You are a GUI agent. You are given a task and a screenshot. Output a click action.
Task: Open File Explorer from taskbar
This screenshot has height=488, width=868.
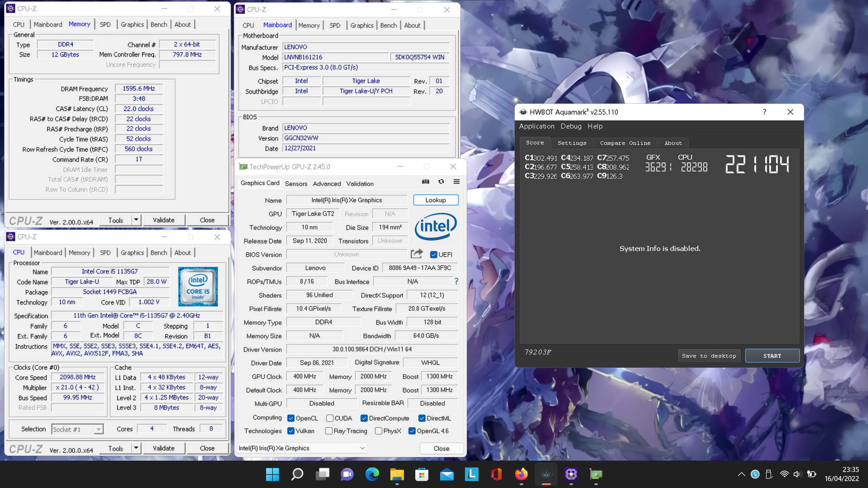pyautogui.click(x=397, y=474)
